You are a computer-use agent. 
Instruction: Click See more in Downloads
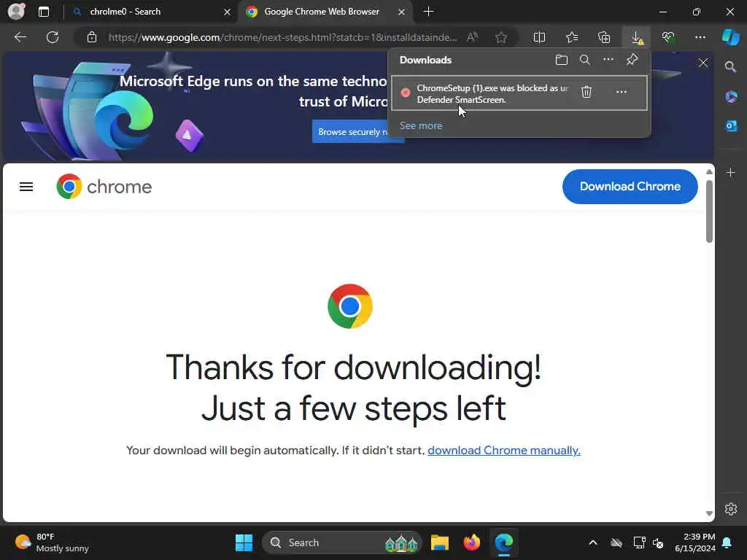[421, 125]
